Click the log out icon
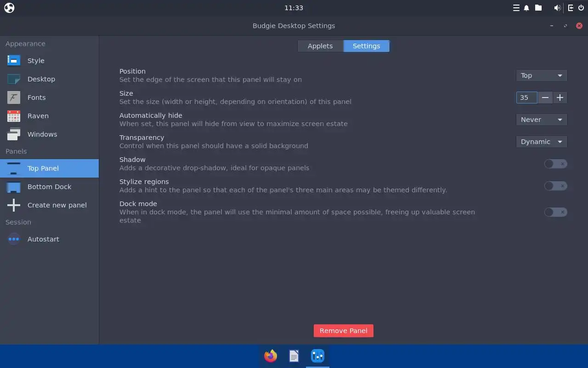588x368 pixels. 571,8
